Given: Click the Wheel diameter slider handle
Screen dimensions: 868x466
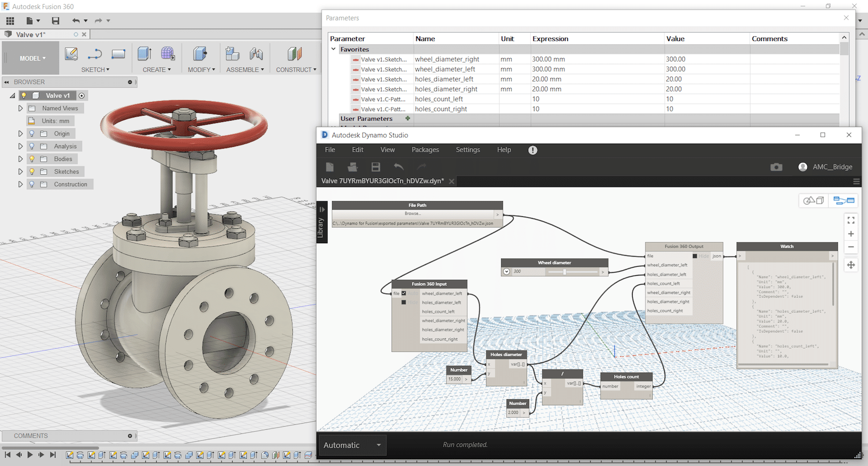Looking at the screenshot, I should [x=565, y=272].
